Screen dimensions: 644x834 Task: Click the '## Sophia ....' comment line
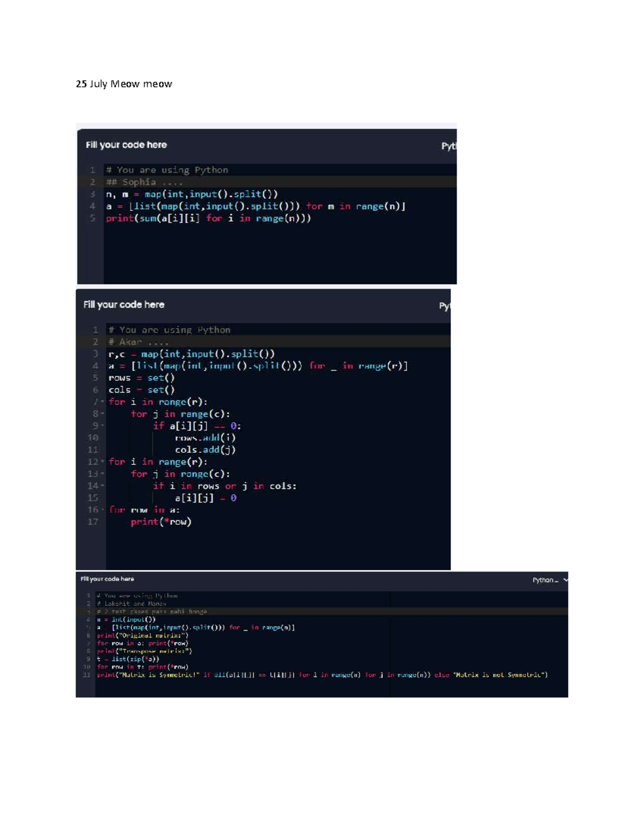point(144,182)
